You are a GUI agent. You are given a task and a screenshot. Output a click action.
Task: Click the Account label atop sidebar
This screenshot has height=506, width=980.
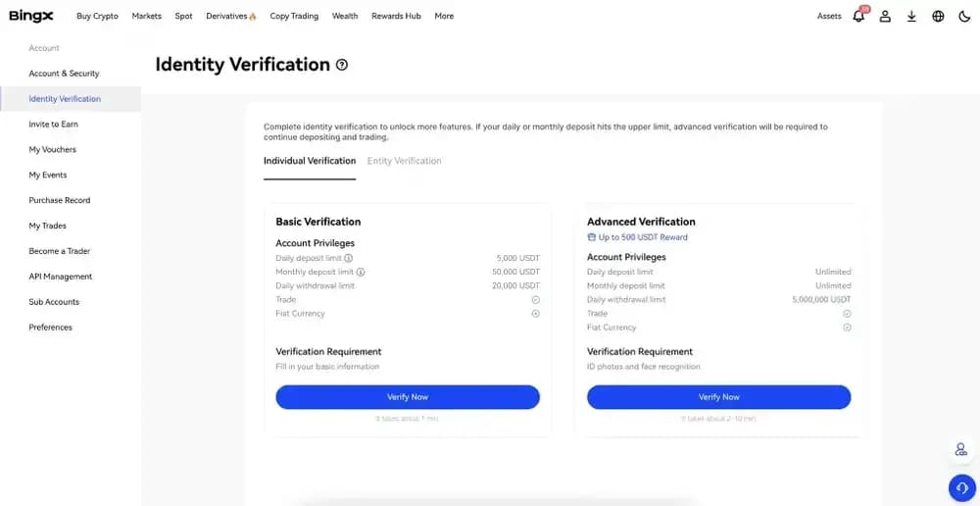[44, 48]
